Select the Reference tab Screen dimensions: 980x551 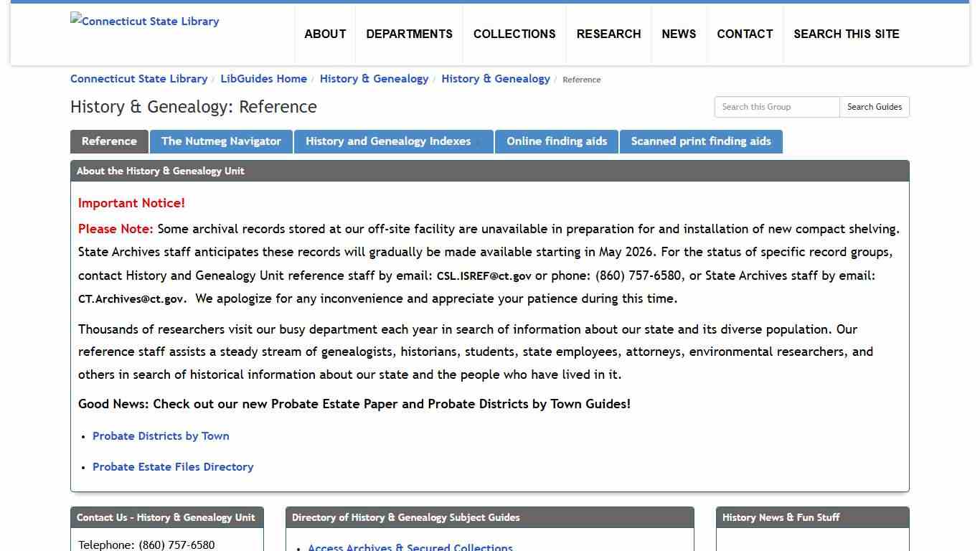[108, 141]
